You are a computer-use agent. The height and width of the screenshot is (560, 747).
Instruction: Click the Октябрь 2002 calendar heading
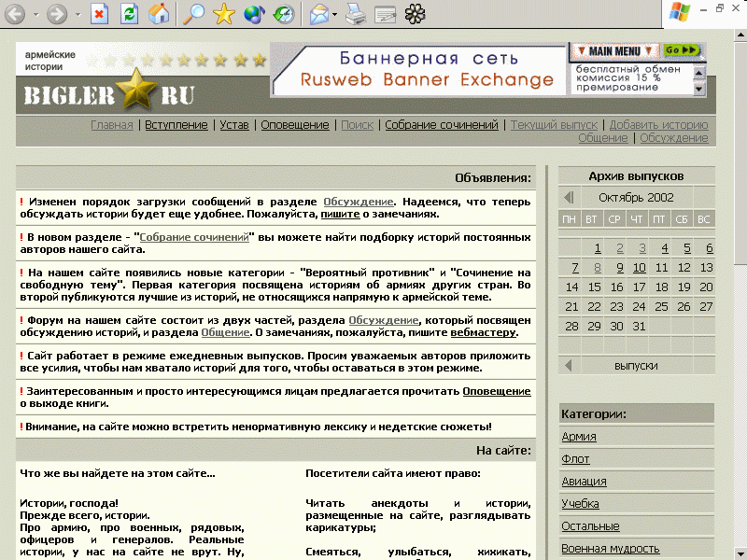coord(636,198)
